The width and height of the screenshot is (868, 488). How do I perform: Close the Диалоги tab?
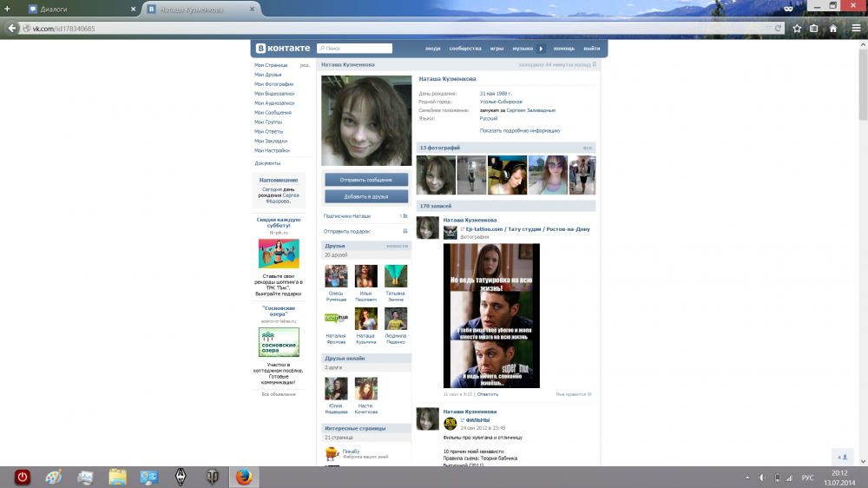point(133,9)
